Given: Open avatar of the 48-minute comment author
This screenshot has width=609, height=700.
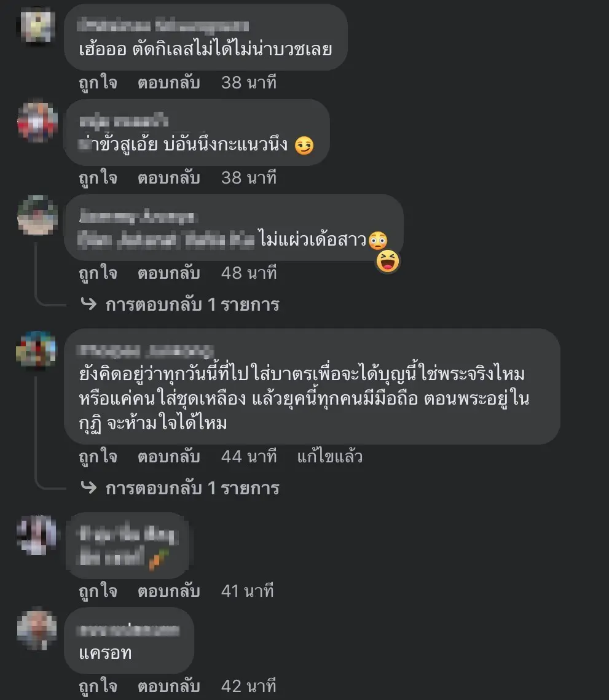Looking at the screenshot, I should [x=37, y=215].
